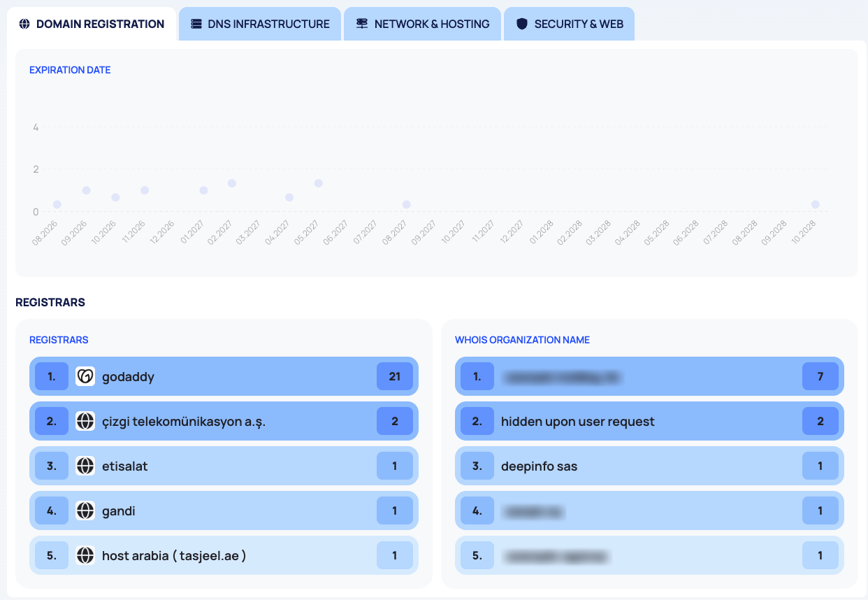The height and width of the screenshot is (600, 868).
Task: Open the Domain Registration tab
Action: click(92, 24)
